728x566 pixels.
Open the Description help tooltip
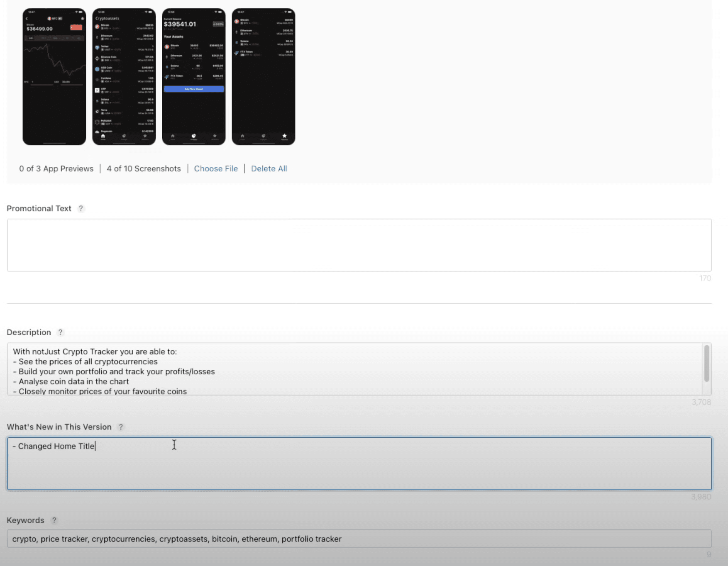60,332
